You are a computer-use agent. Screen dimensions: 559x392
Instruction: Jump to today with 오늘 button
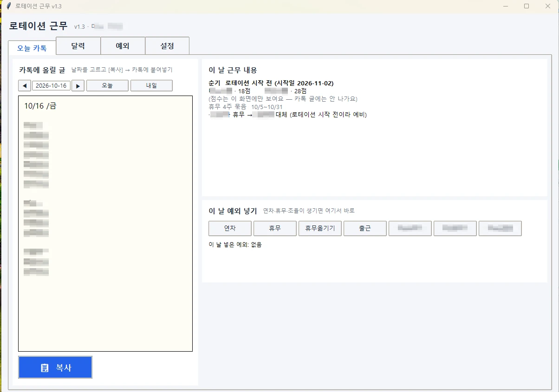coord(107,86)
